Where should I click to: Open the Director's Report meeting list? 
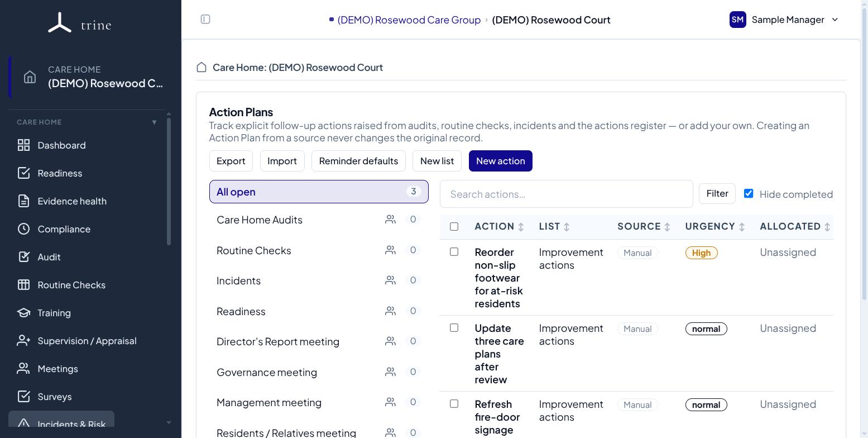[319, 341]
